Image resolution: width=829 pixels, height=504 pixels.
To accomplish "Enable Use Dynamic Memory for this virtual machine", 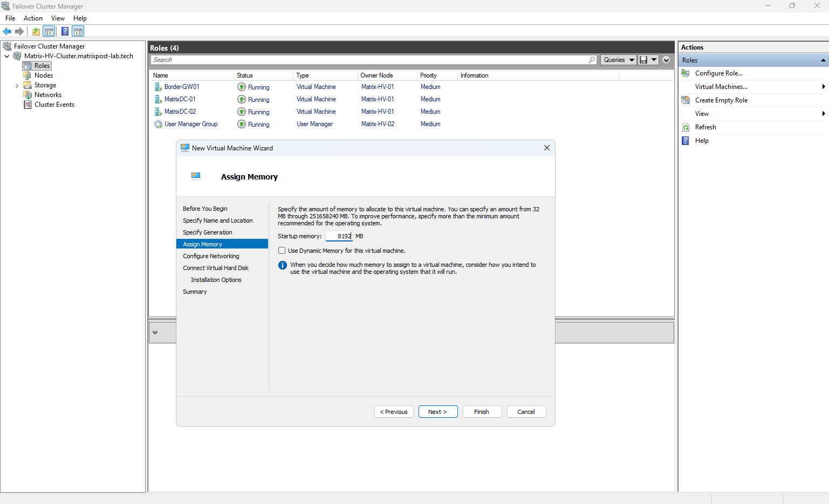I will point(282,251).
